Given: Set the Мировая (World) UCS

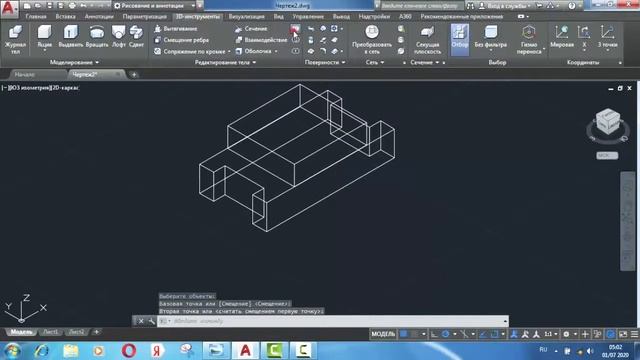Looking at the screenshot, I should click(562, 37).
